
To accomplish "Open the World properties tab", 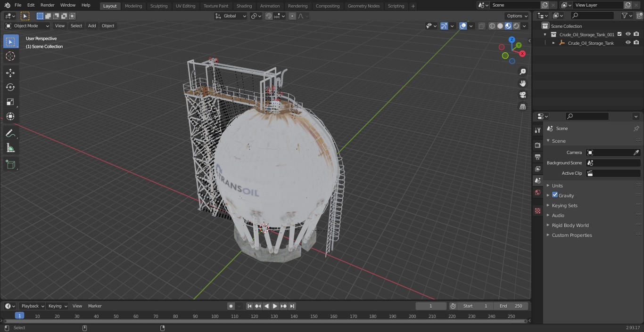I will (x=537, y=192).
